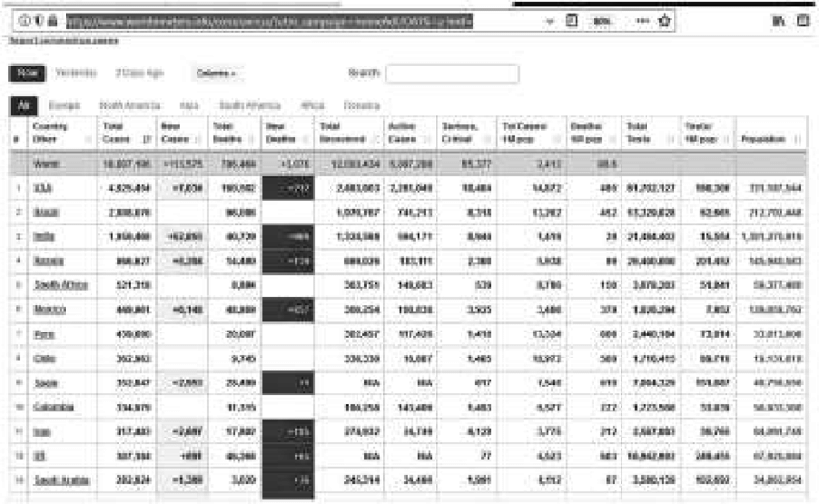Select the Now data toggle
819x504 pixels.
[25, 73]
